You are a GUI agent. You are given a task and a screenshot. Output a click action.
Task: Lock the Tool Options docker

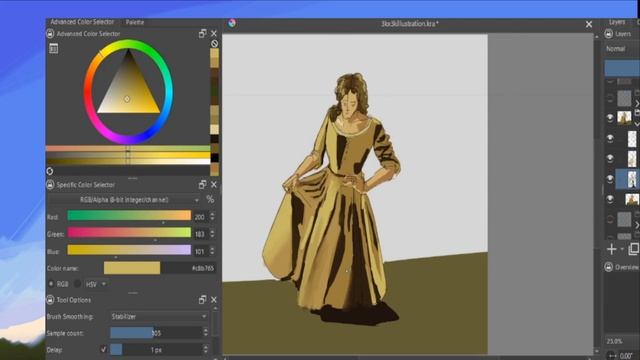(x=50, y=300)
